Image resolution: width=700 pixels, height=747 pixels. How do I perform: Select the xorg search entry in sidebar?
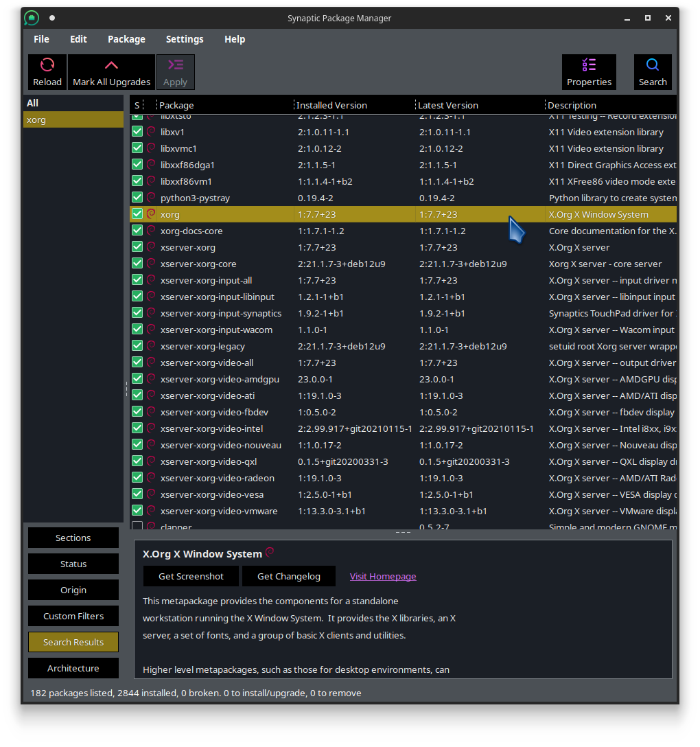(x=73, y=119)
